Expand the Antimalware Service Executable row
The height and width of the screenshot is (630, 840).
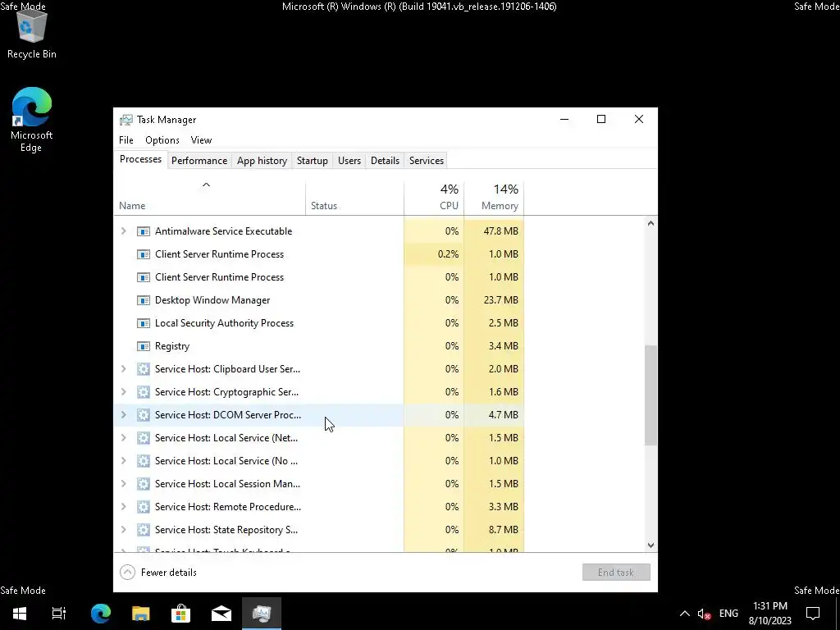(124, 231)
